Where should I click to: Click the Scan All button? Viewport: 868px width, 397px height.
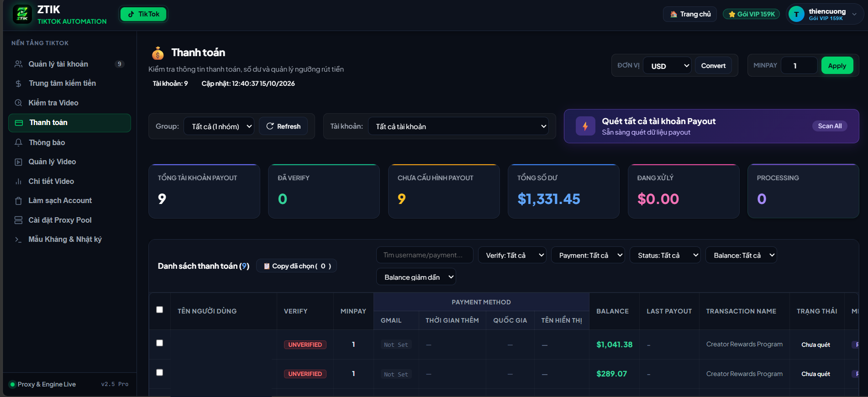830,126
